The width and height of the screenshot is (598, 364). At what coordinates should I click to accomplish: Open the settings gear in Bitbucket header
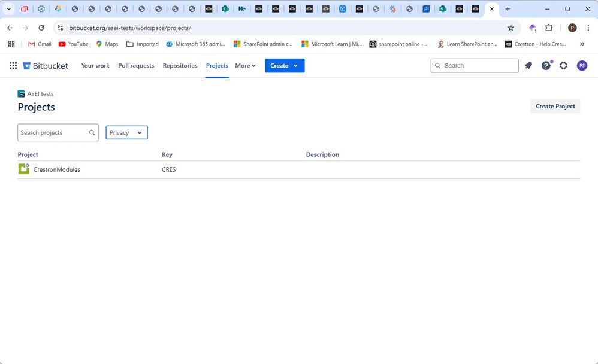click(x=563, y=66)
